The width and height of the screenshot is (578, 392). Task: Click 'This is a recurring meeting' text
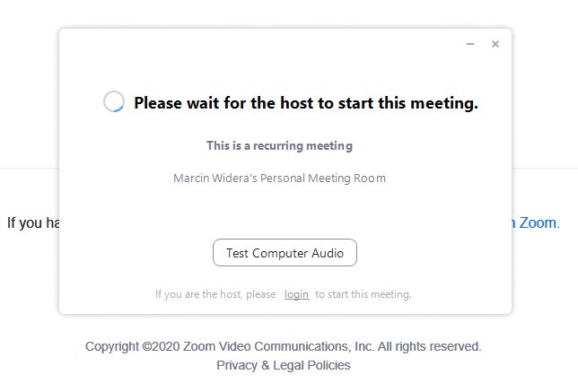[279, 145]
